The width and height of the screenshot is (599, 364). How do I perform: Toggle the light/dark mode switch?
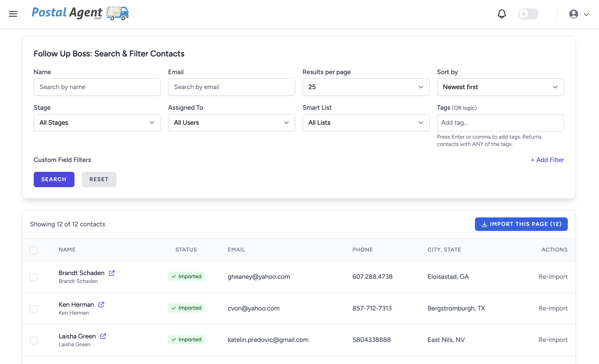pos(528,14)
